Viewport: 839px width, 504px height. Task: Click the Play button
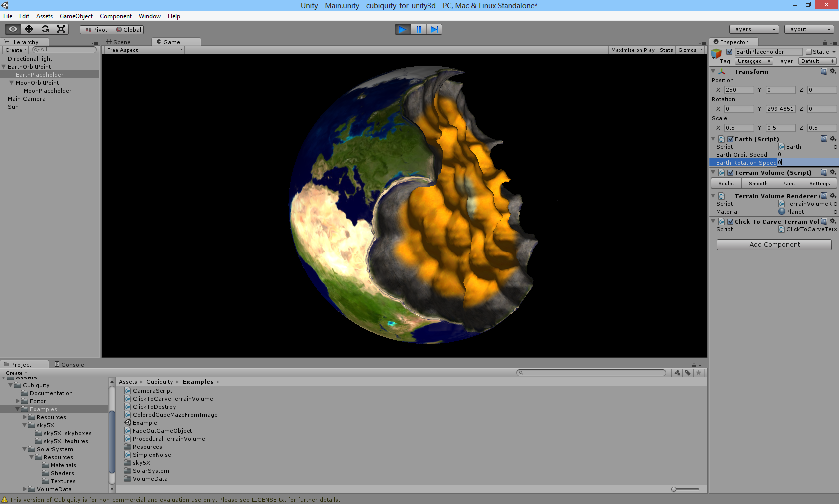[x=403, y=29]
